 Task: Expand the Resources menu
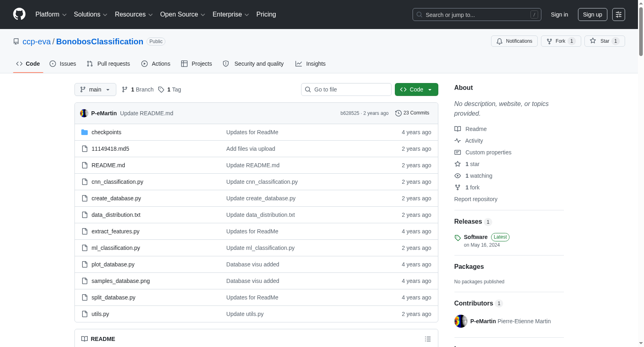pos(134,15)
